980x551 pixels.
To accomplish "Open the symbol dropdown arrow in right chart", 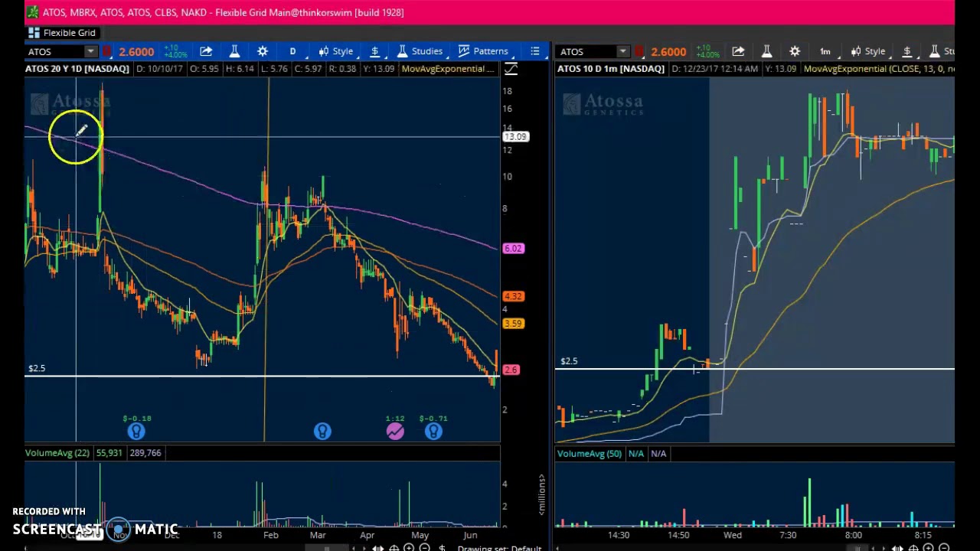I will click(x=623, y=51).
